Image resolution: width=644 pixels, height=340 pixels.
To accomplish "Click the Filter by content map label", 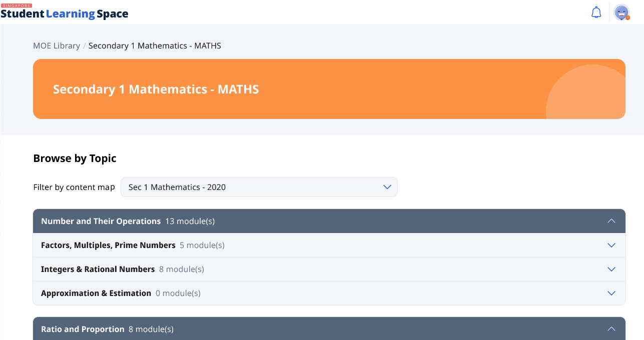I will 74,187.
